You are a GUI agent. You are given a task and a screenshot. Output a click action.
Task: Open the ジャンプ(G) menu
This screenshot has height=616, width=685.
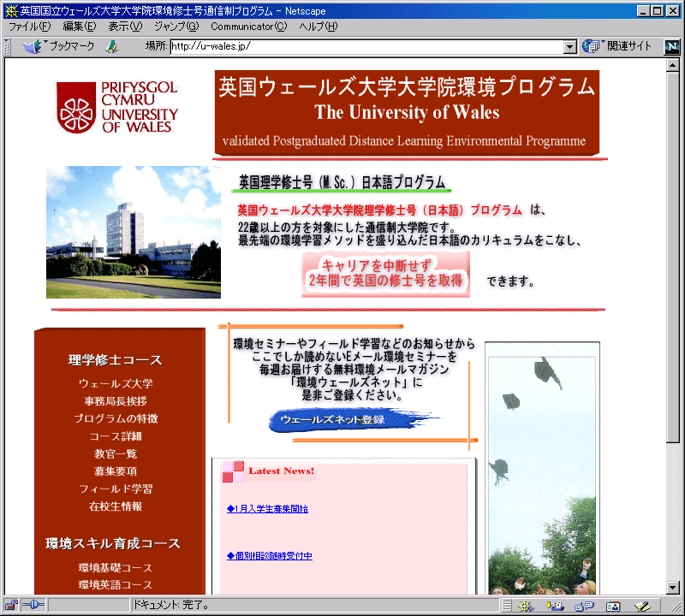coord(176,27)
